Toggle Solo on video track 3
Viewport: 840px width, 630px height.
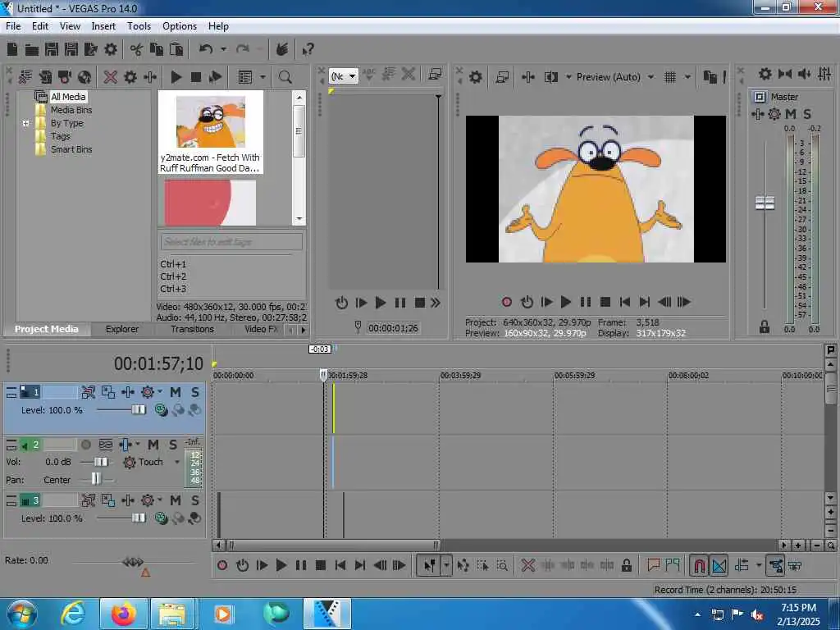click(x=195, y=500)
